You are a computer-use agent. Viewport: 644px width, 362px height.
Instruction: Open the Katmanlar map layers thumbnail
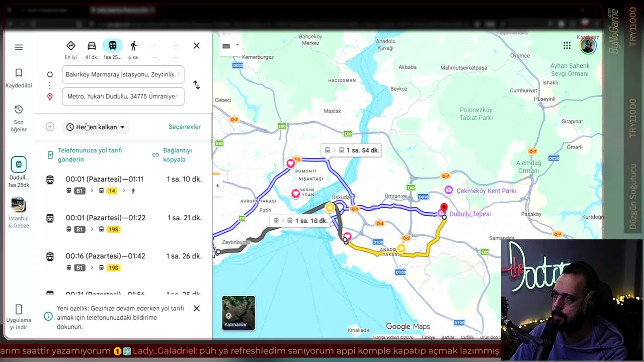coord(238,313)
